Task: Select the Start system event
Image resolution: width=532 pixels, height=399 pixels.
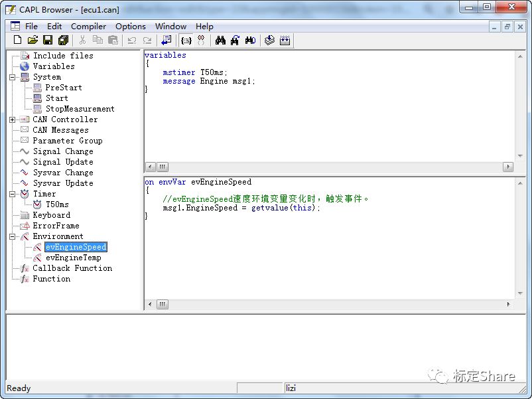Action: tap(56, 98)
